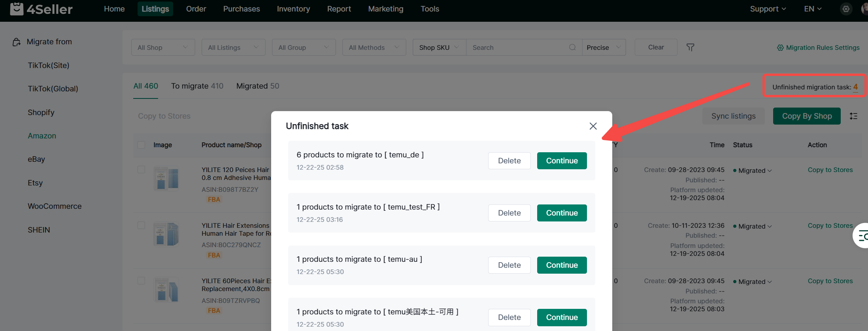Click the search magnifier icon
This screenshot has width=868, height=331.
coord(572,47)
